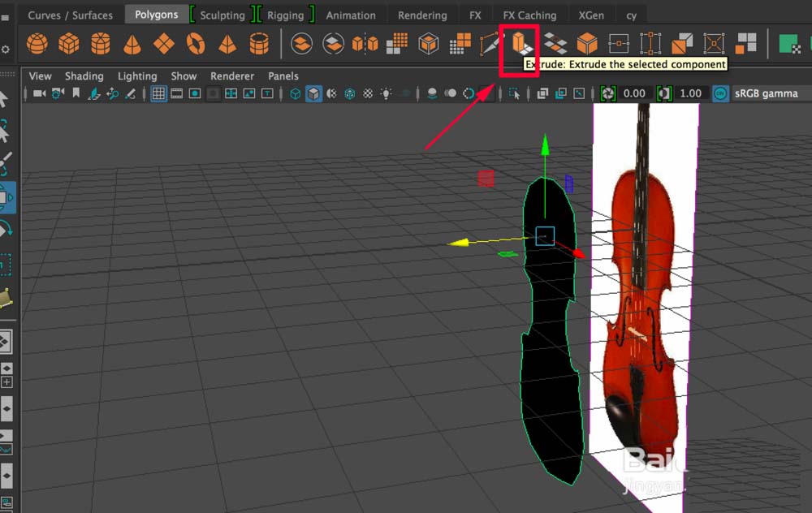The width and height of the screenshot is (812, 513).
Task: Toggle Use Default Material in the viewport
Action: pos(331,93)
